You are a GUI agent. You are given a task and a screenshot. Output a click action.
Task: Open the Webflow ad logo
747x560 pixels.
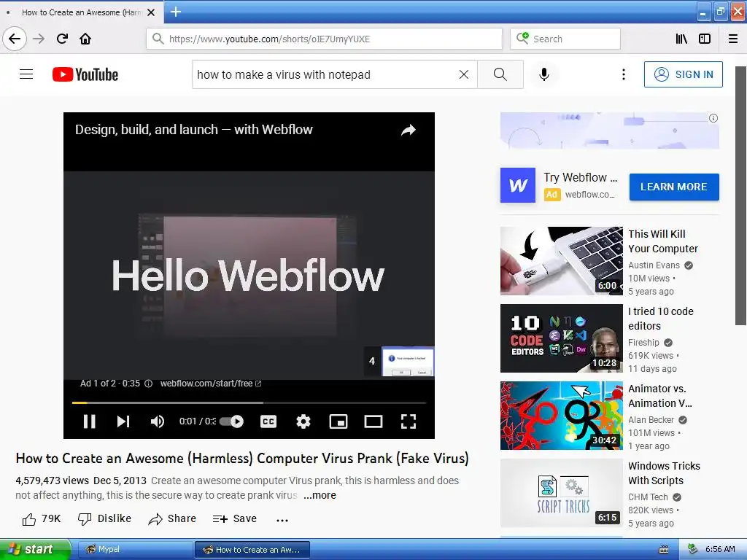tap(518, 185)
